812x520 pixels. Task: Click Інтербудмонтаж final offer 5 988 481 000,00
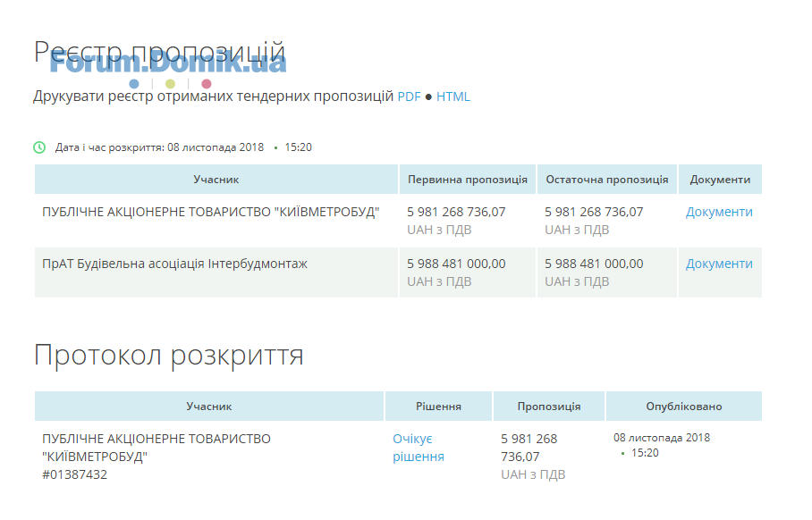coord(594,264)
